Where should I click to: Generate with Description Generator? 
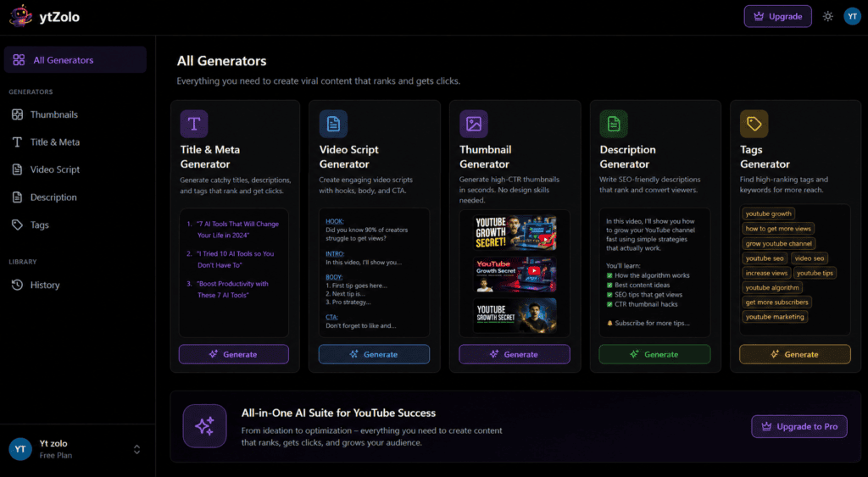(655, 354)
